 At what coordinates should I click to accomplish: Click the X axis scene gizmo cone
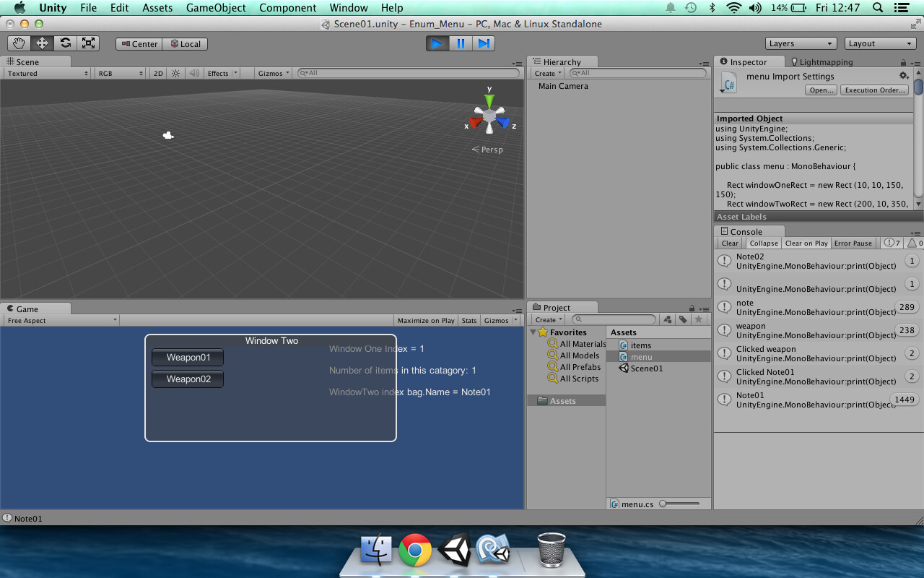pos(476,122)
